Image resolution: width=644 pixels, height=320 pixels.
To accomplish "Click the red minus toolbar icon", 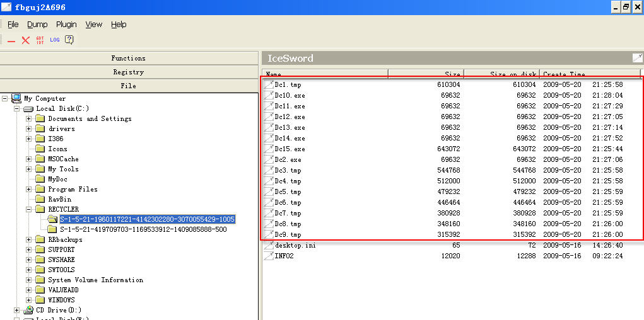I will [11, 40].
